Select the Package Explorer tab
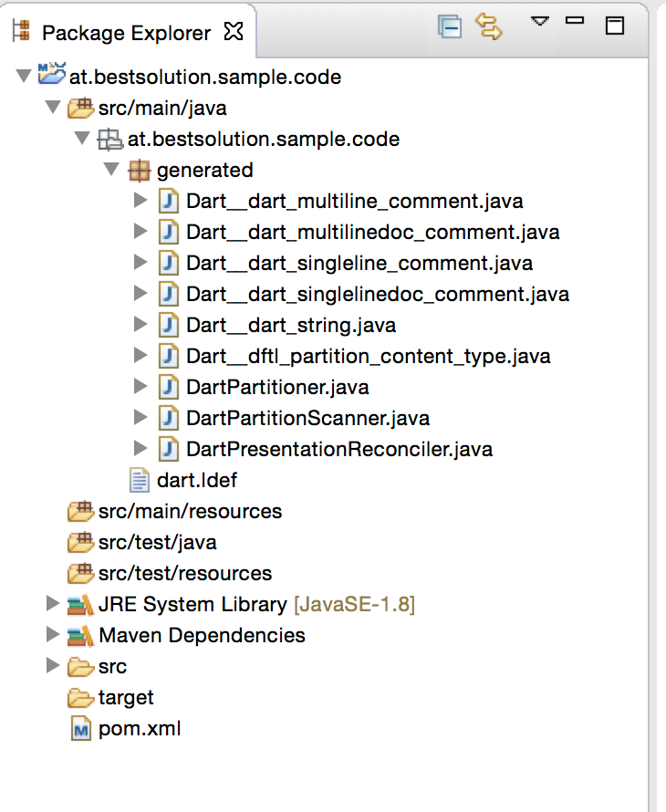Image resolution: width=666 pixels, height=812 pixels. 126,34
